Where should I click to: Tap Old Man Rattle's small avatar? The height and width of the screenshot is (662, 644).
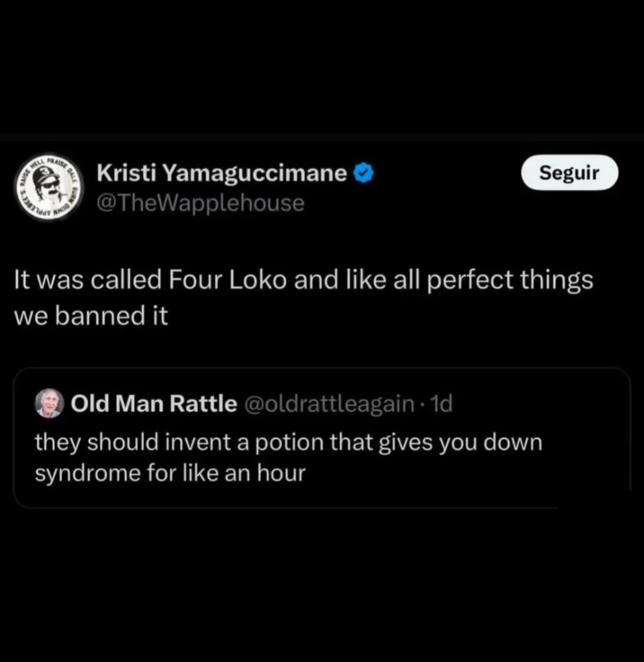point(50,403)
